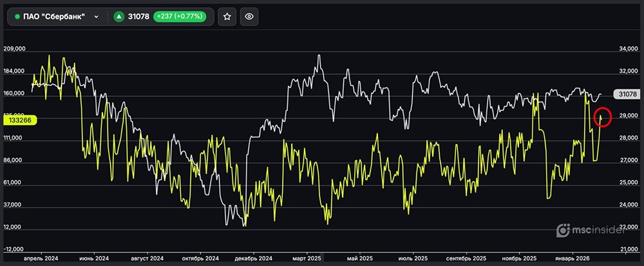Click the chevron next to ПАО "Сбербанк"

96,17
